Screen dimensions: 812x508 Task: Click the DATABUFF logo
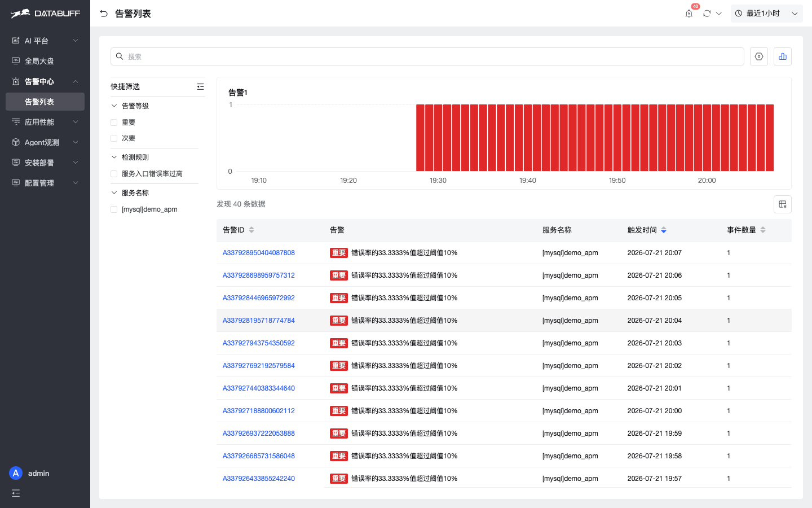click(45, 13)
